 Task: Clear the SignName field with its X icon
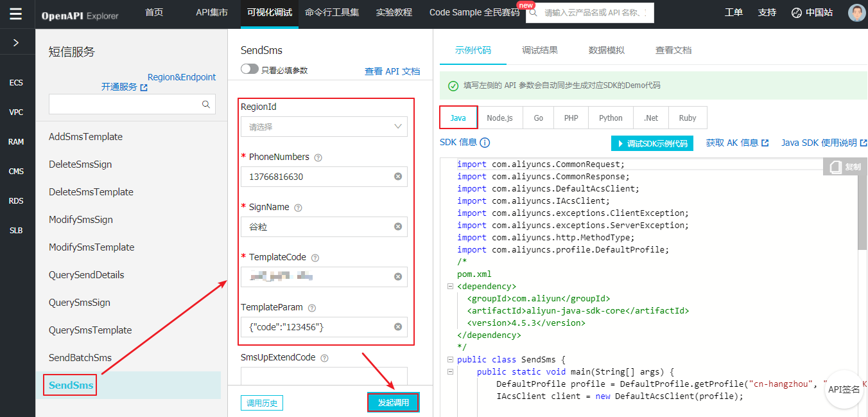click(x=398, y=227)
